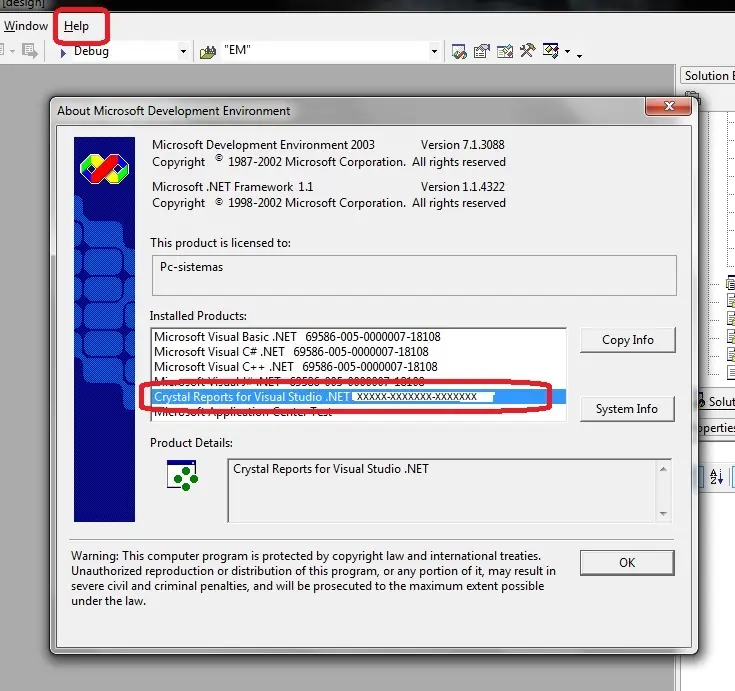This screenshot has width=735, height=691.
Task: Click inside the "EM" find text field
Action: [x=324, y=51]
